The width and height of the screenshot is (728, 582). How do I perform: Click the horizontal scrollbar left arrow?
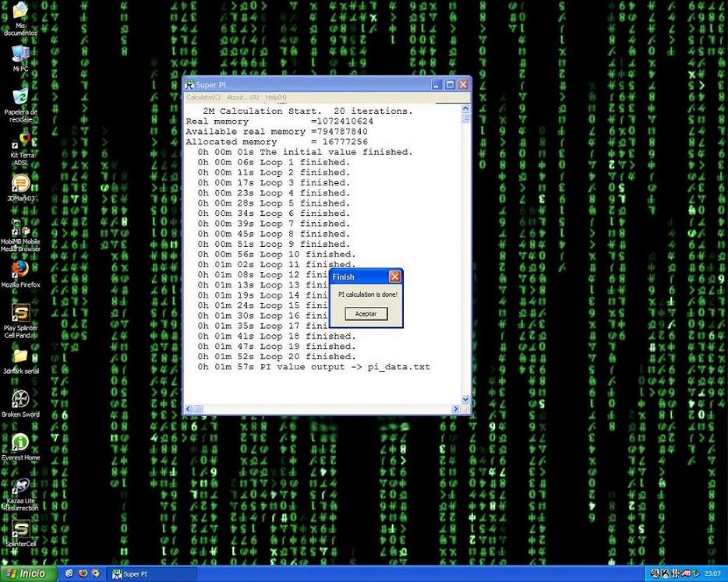tap(189, 409)
